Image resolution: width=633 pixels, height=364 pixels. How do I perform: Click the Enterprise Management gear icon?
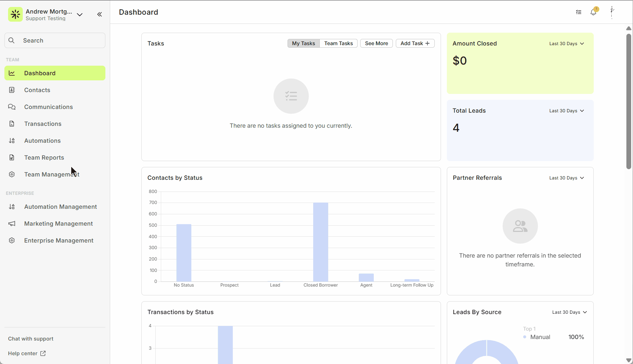click(x=12, y=240)
